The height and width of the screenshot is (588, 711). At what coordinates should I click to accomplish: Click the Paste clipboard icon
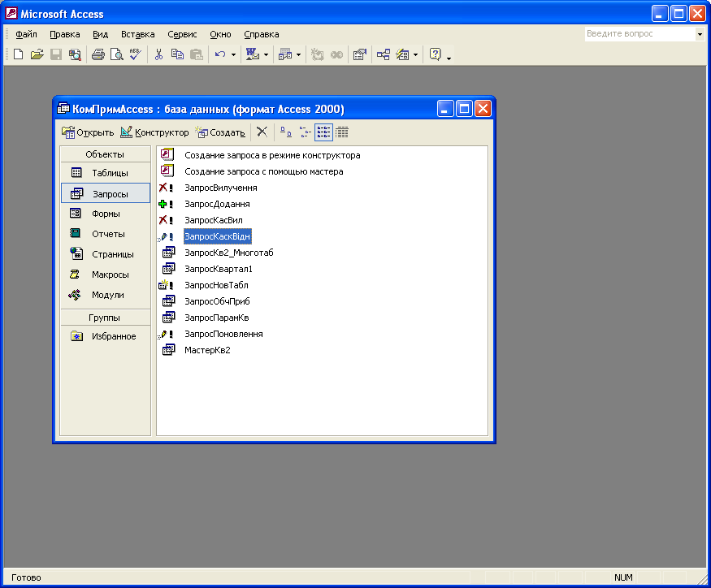pyautogui.click(x=197, y=55)
